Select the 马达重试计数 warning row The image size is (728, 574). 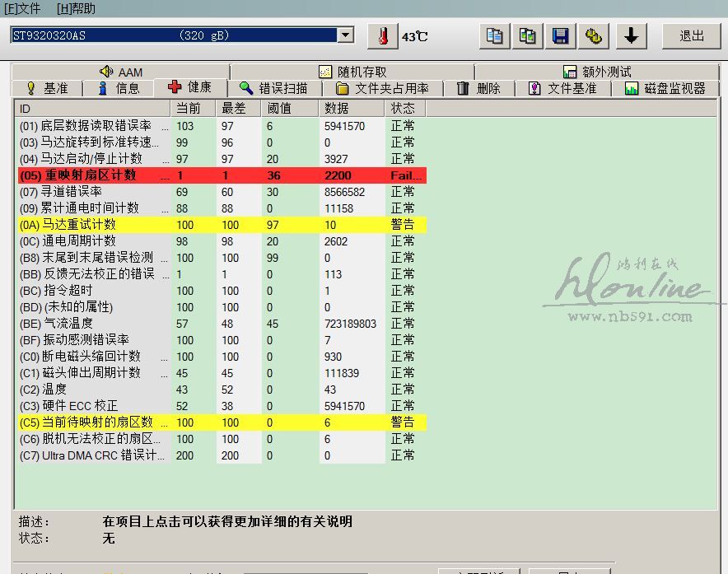point(220,225)
